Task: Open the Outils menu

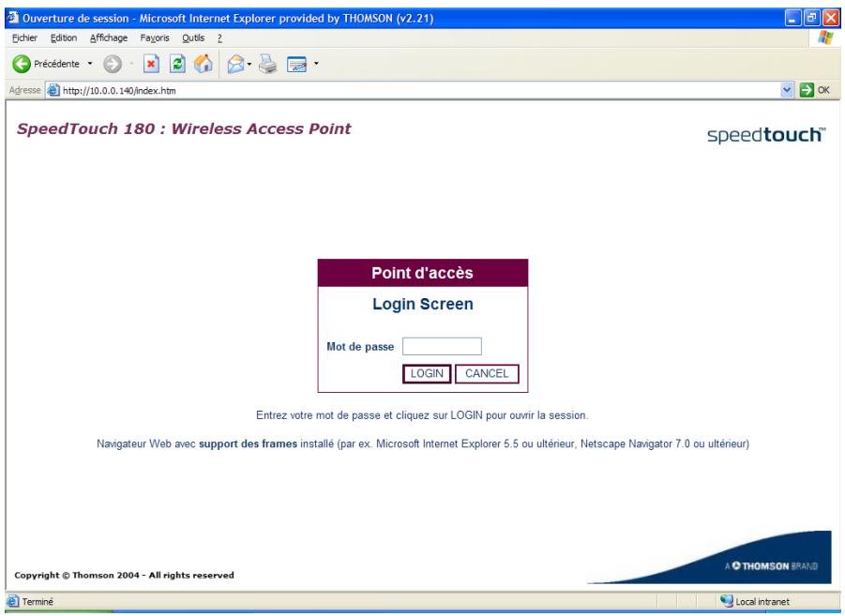Action: pyautogui.click(x=193, y=38)
